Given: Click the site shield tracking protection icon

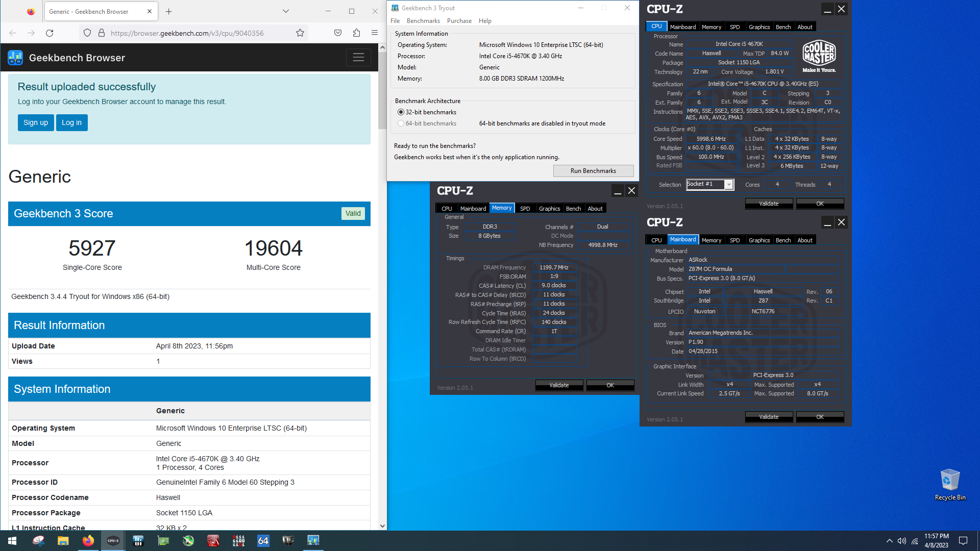Looking at the screenshot, I should [x=87, y=33].
